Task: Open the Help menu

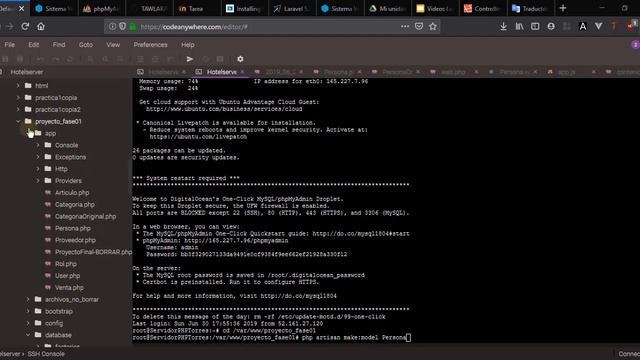Action: pos(188,44)
